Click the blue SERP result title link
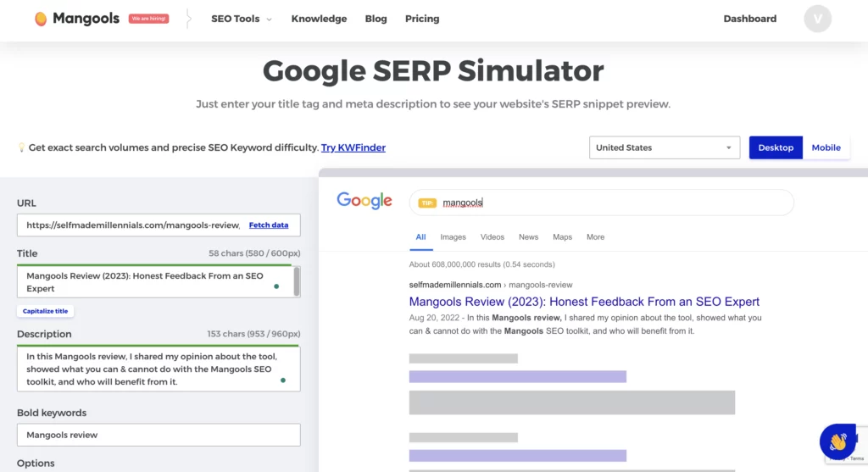 click(584, 302)
